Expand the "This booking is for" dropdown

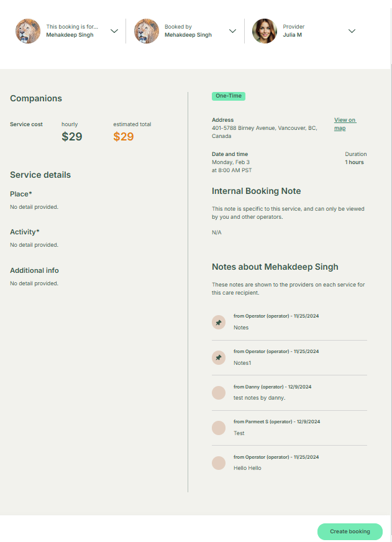(114, 31)
